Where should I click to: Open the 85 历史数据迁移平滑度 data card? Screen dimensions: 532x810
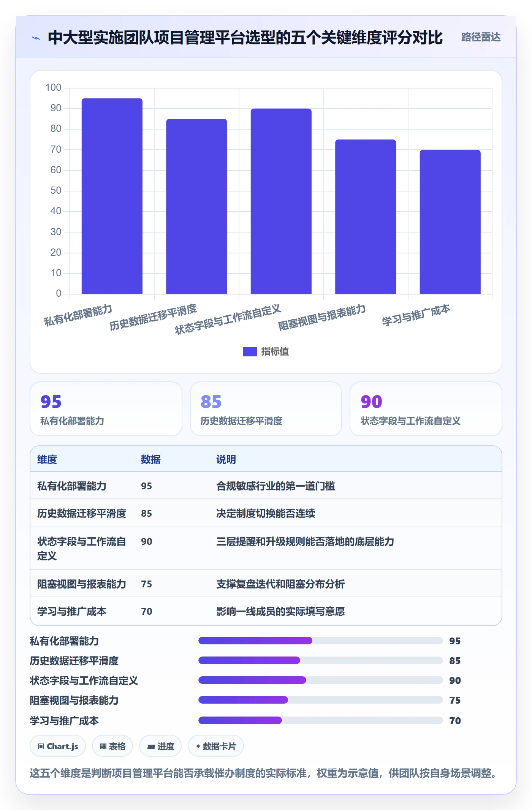click(x=266, y=409)
